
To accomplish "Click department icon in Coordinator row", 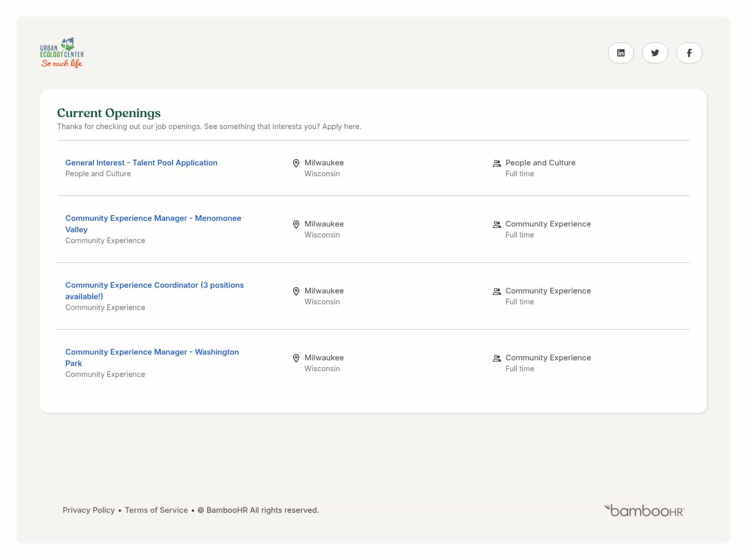I will click(497, 291).
